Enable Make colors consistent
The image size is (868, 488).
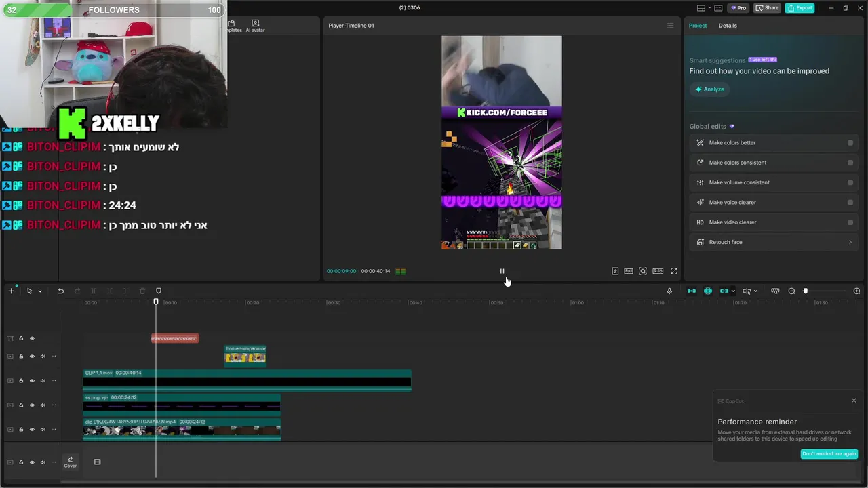pyautogui.click(x=850, y=163)
